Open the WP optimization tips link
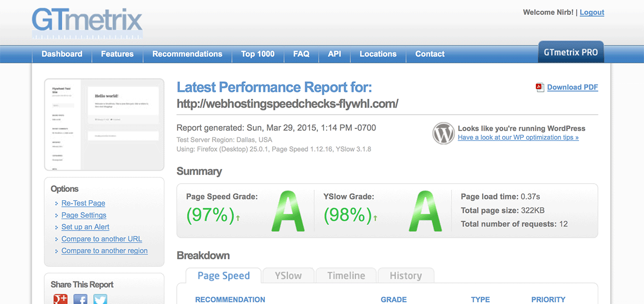Viewport: 644px width, 304px height. (518, 137)
